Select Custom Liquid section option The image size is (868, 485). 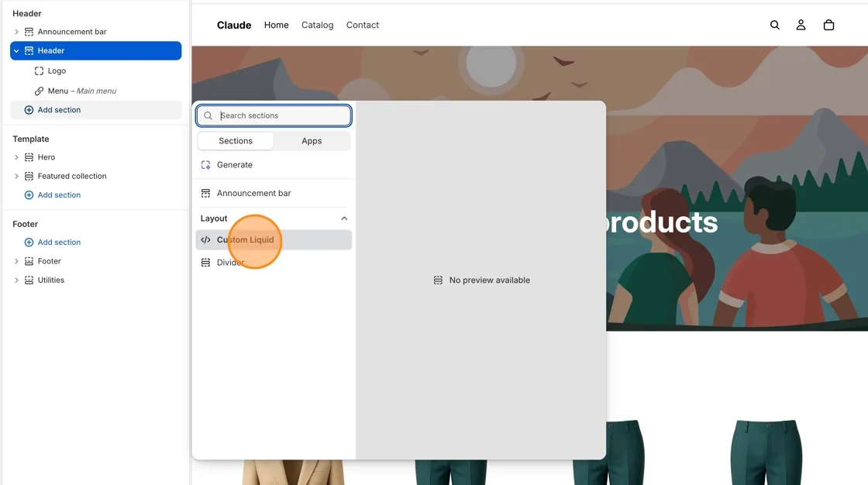click(274, 239)
